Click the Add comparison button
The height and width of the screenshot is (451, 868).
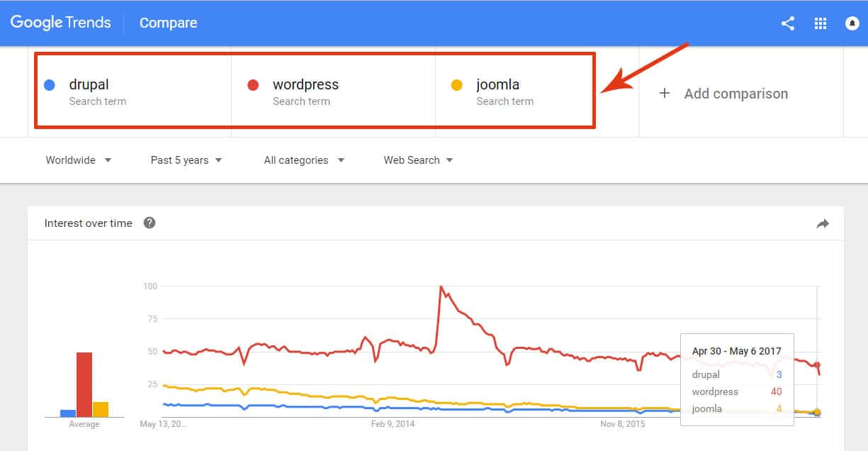pos(735,94)
